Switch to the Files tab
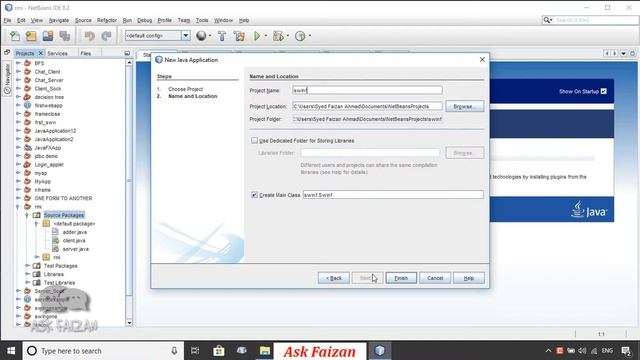This screenshot has width=640, height=360. tap(86, 53)
